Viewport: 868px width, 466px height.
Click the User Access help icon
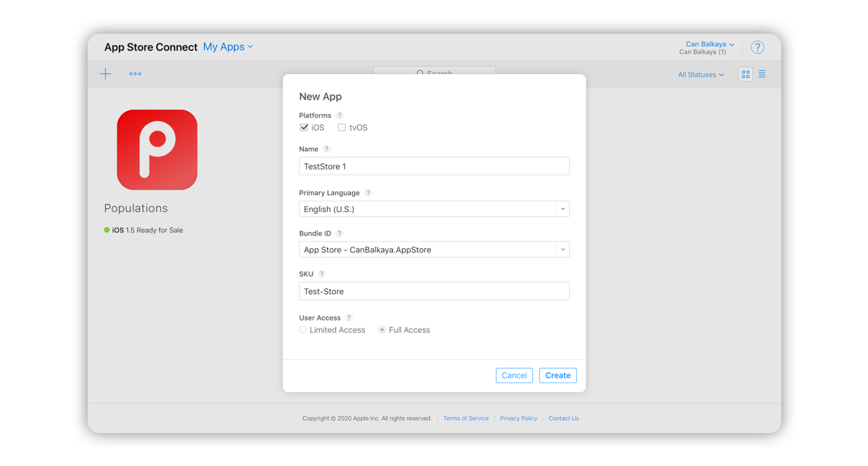click(349, 317)
